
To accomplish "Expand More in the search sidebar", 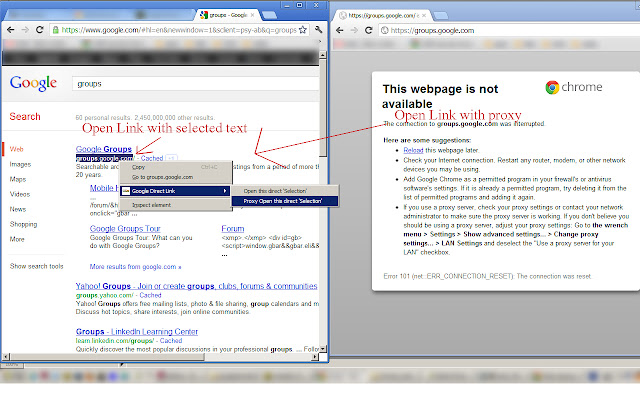I will pyautogui.click(x=17, y=239).
